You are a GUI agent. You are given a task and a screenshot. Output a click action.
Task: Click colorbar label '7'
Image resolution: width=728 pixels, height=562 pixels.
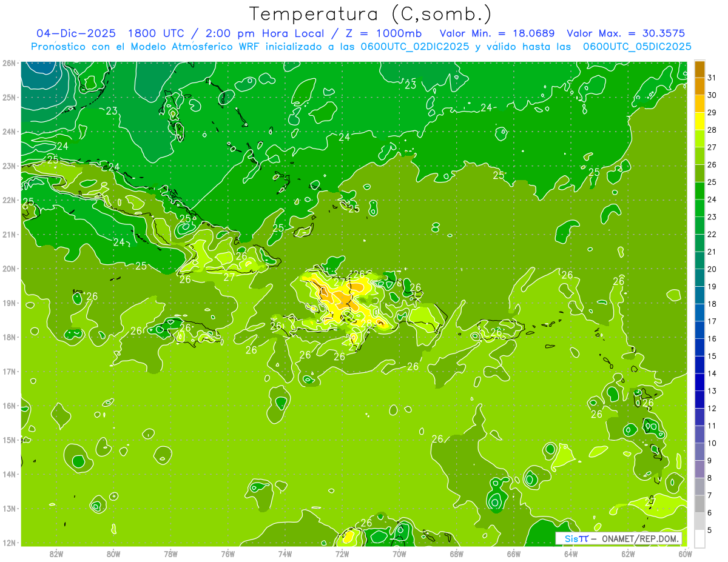coord(710,495)
